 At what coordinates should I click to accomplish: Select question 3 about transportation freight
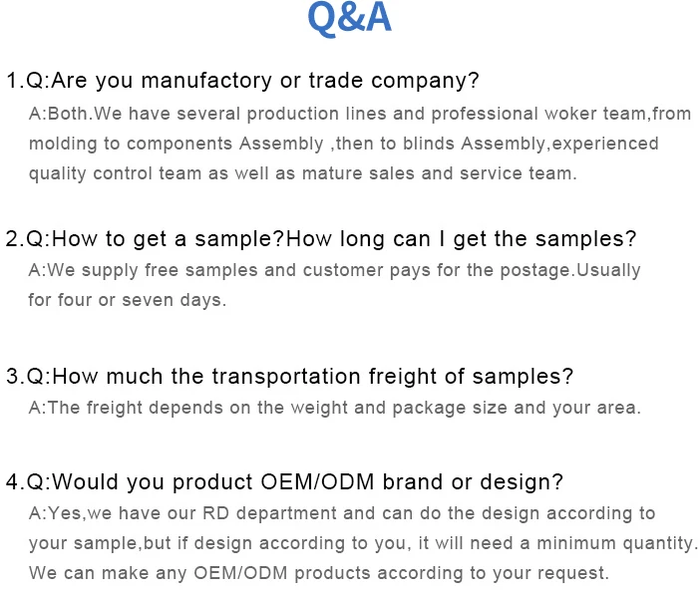point(290,376)
